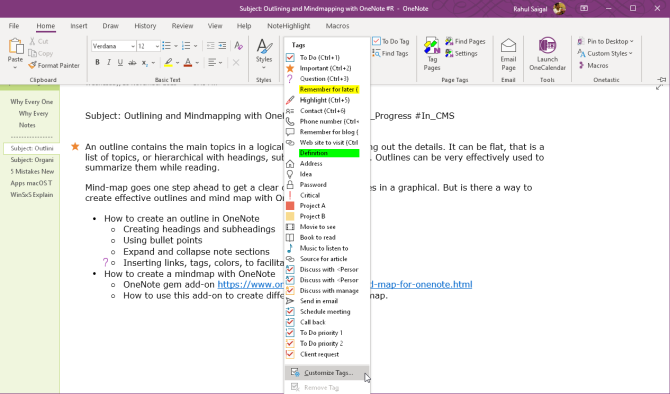Open the Pin to Desktop dropdown
The width and height of the screenshot is (670, 394).
(x=605, y=41)
